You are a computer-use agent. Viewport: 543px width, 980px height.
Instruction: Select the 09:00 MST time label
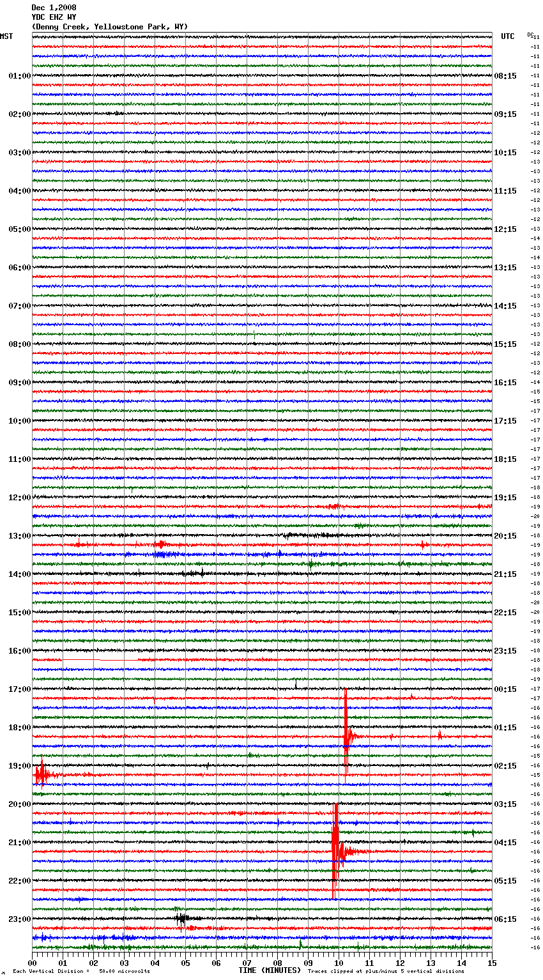(20, 383)
